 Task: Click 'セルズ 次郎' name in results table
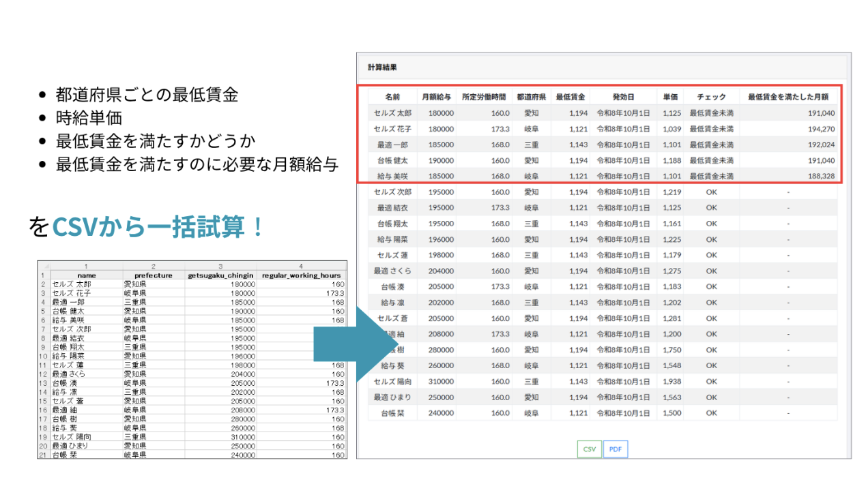coord(392,192)
